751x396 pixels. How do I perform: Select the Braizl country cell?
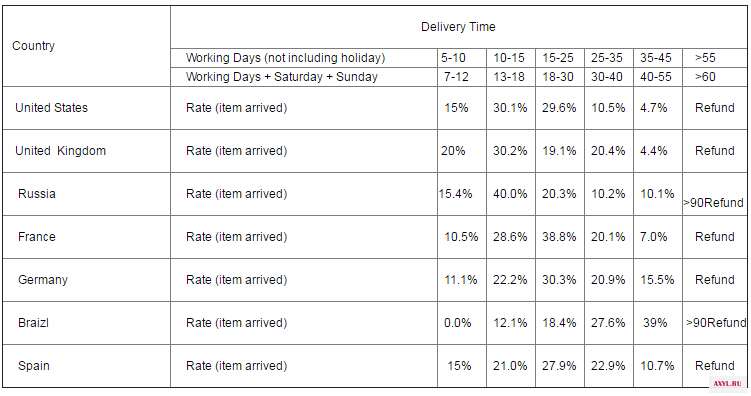[86, 323]
